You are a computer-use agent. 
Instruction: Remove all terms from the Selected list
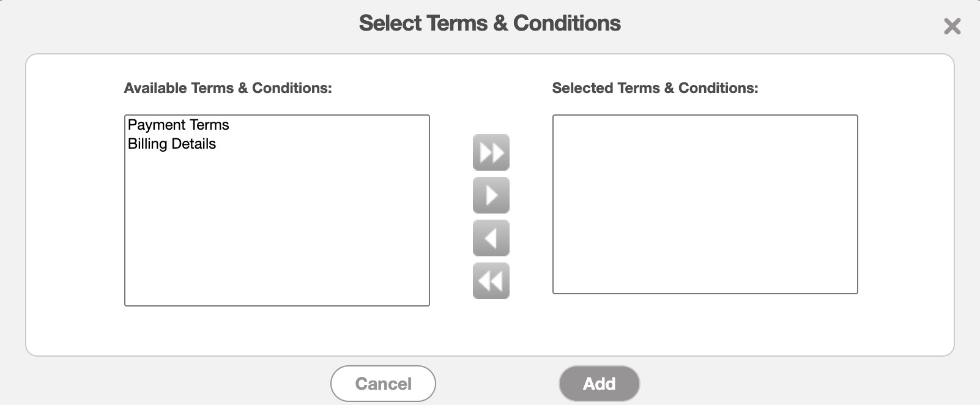coord(491,281)
